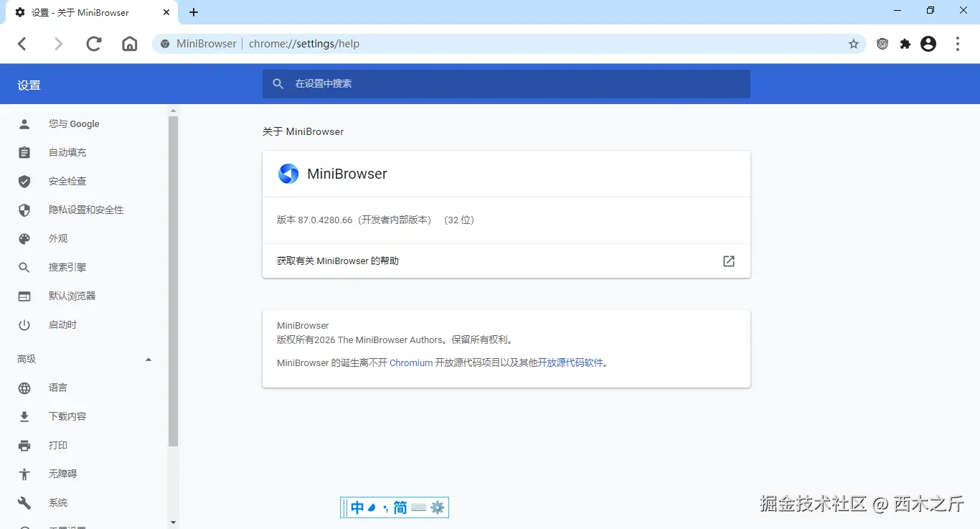Toggle IME punctuation mode icon
The image size is (980, 529).
pyautogui.click(x=386, y=508)
